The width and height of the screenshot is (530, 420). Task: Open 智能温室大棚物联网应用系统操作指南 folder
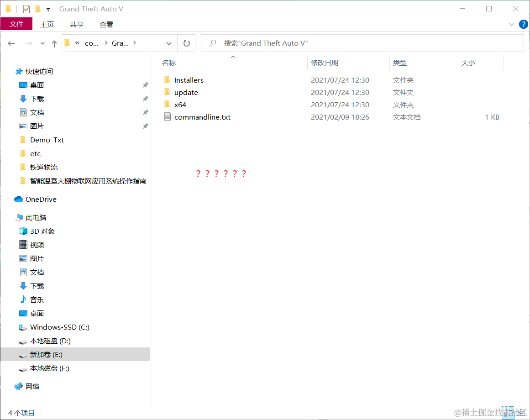[x=88, y=181]
